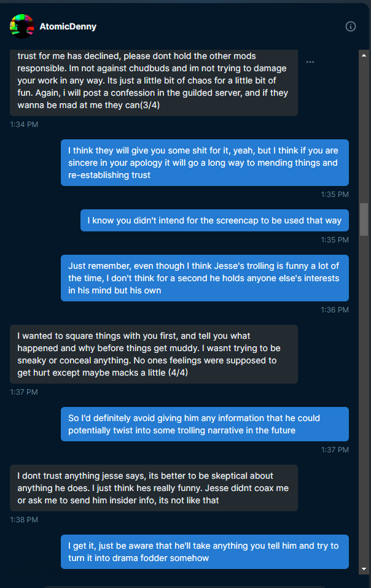The height and width of the screenshot is (588, 371).
Task: Open the conversation info icon
Action: (x=351, y=26)
